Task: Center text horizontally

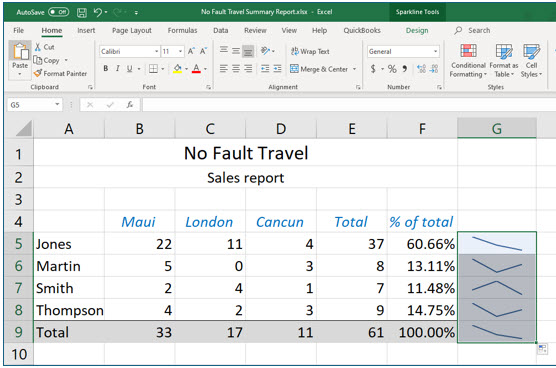Action: pos(236,68)
